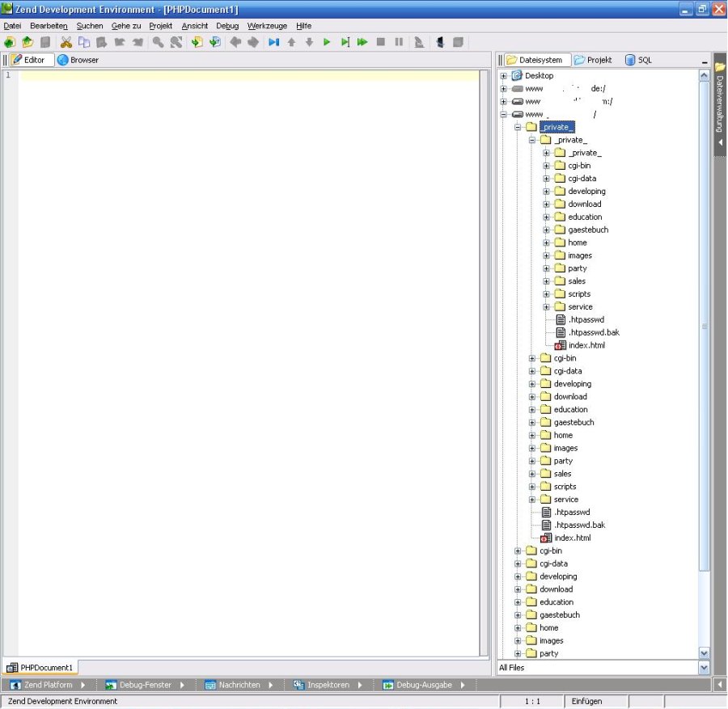Open the All Files filter dropdown

pos(703,668)
